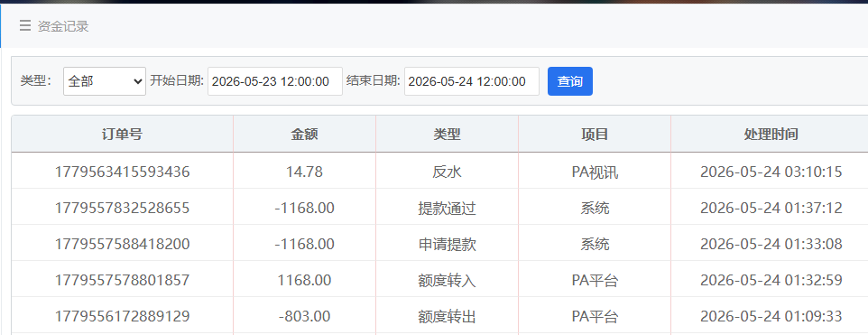The height and width of the screenshot is (335, 868).
Task: Click the time 2026-05-24 01:32:59
Action: [x=771, y=280]
